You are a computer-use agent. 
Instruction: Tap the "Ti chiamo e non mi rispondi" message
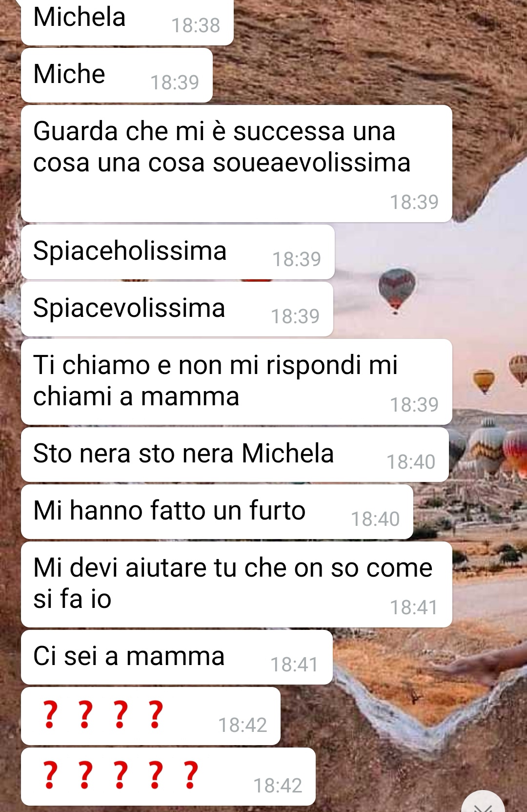point(236,382)
